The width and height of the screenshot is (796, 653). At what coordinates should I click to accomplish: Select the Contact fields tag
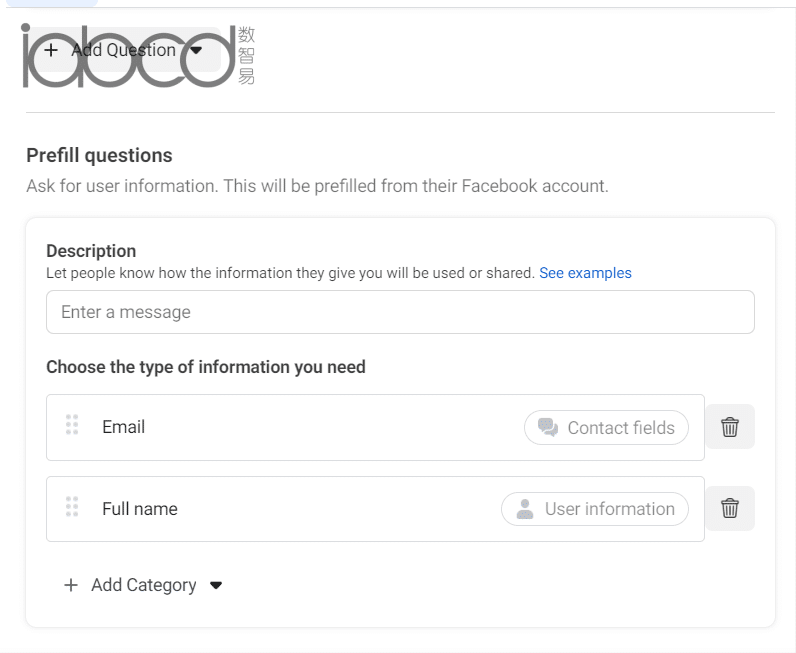pos(606,428)
